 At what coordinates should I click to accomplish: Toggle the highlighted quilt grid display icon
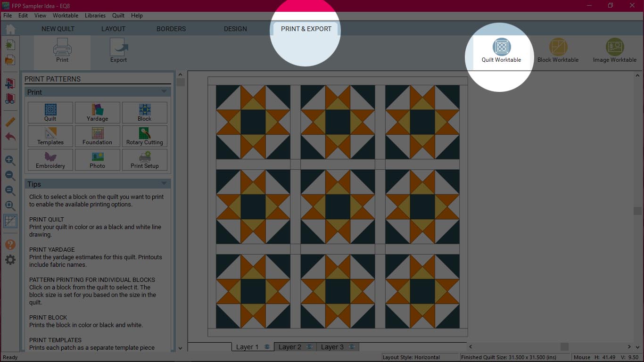(x=10, y=221)
